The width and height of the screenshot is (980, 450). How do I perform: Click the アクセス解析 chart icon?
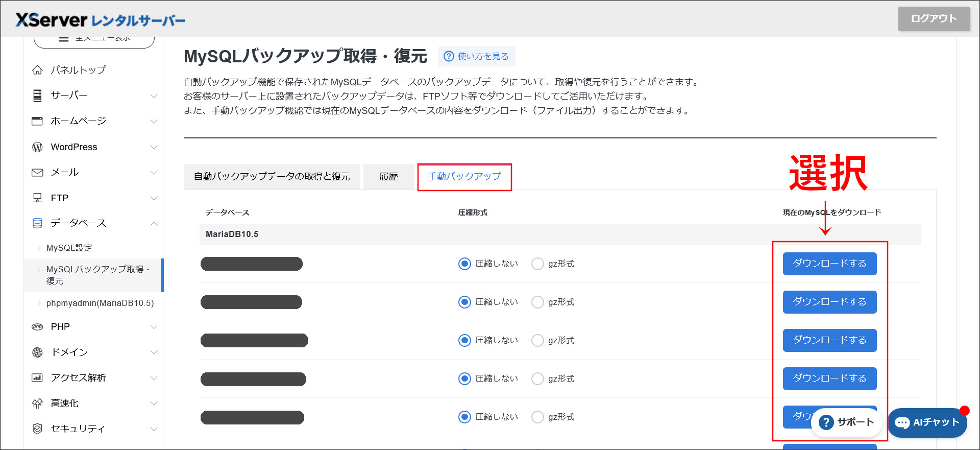[x=37, y=378]
